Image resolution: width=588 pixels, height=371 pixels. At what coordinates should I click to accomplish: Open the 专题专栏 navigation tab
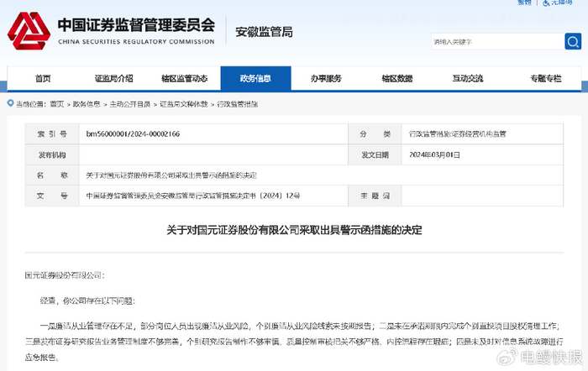[x=546, y=78]
